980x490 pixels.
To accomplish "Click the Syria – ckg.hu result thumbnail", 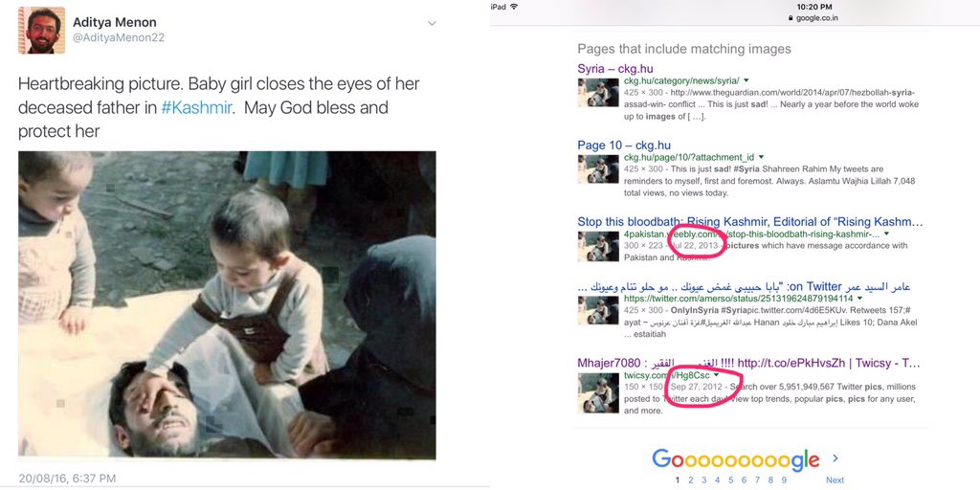I will tap(597, 93).
